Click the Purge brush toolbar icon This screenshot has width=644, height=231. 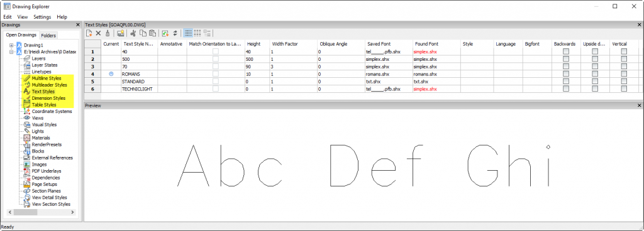(107, 33)
